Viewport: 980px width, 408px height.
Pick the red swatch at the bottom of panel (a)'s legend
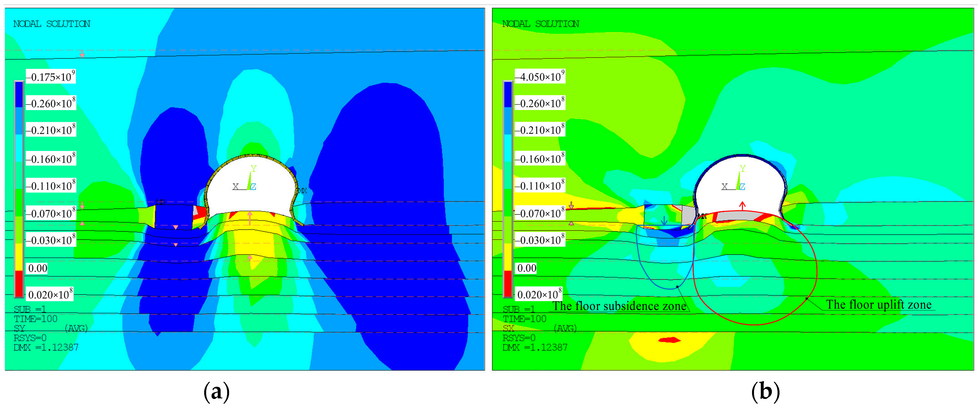pyautogui.click(x=19, y=283)
